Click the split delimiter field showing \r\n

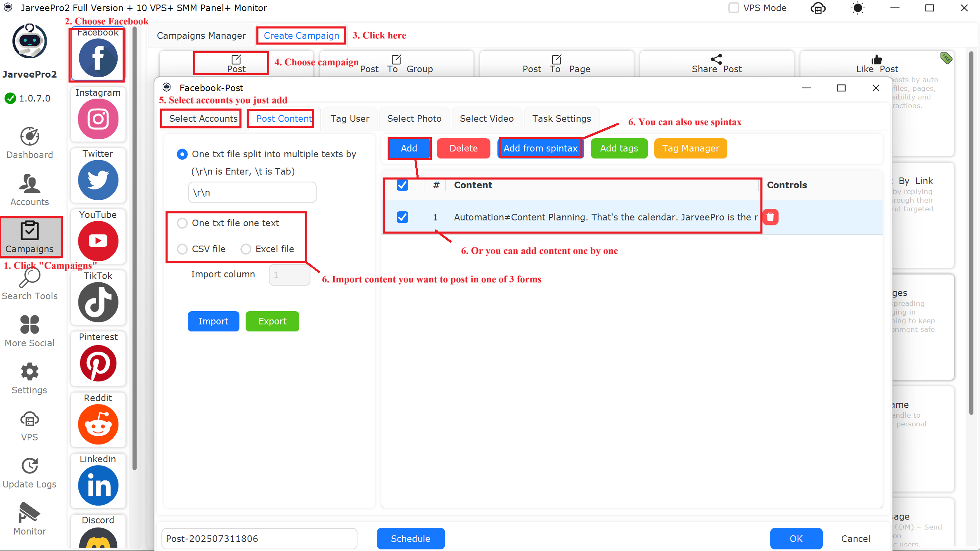coord(252,193)
